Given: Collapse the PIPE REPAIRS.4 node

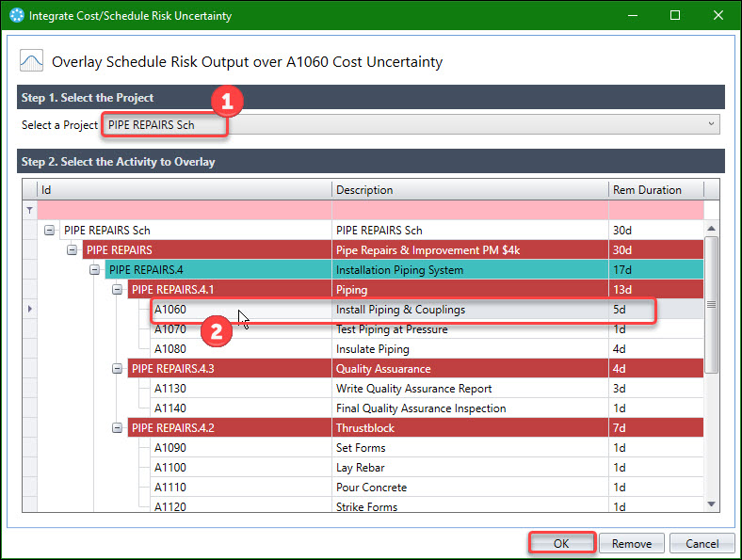Looking at the screenshot, I should 95,269.
